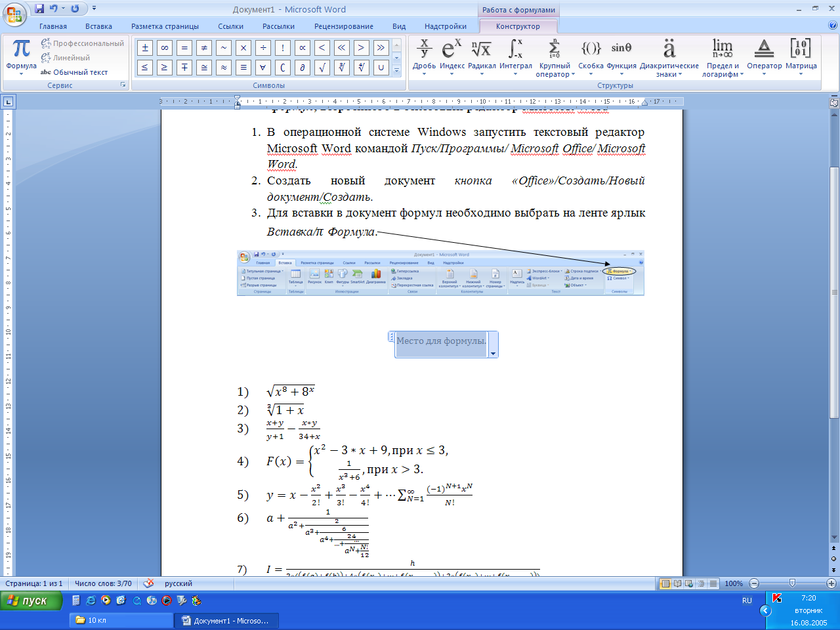Expand the Symbols gallery More arrow
Screen dimensions: 840x630
coord(396,70)
